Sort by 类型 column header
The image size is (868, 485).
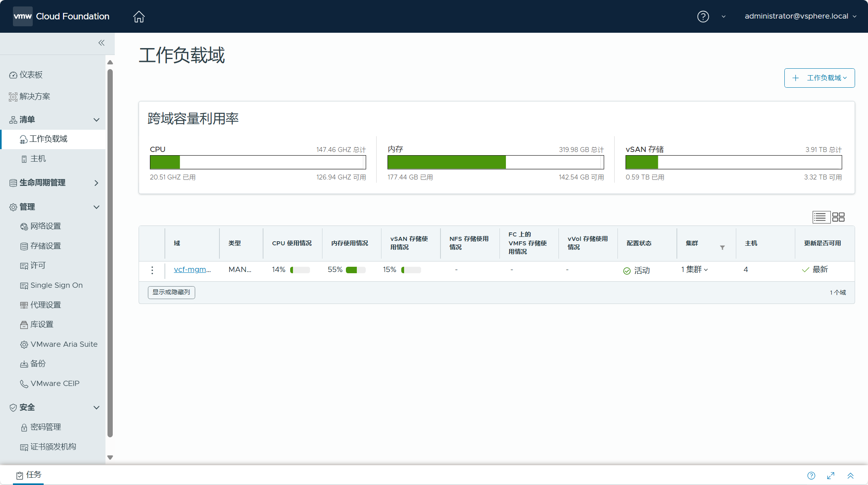tap(235, 243)
